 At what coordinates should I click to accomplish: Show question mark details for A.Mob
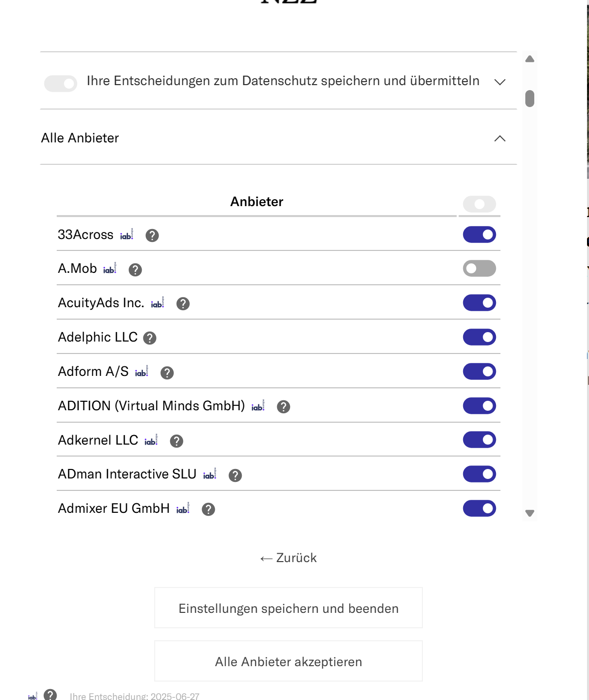135,270
